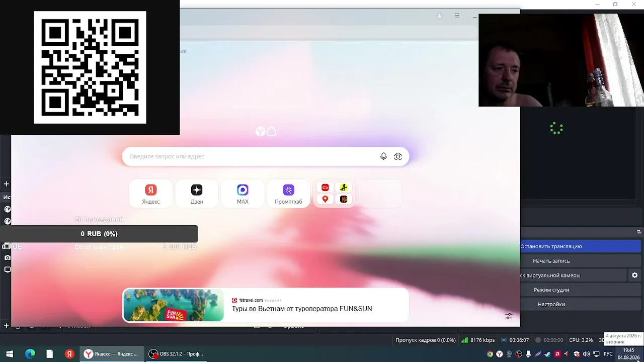Click the 0 RUB (0%) donation progress bar
The height and width of the screenshot is (362, 644).
coord(99,234)
